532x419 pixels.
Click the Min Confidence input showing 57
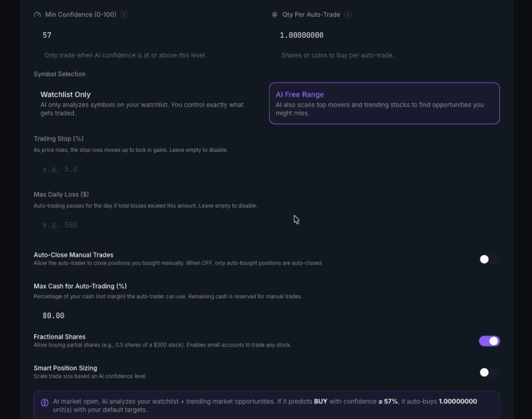pos(148,35)
